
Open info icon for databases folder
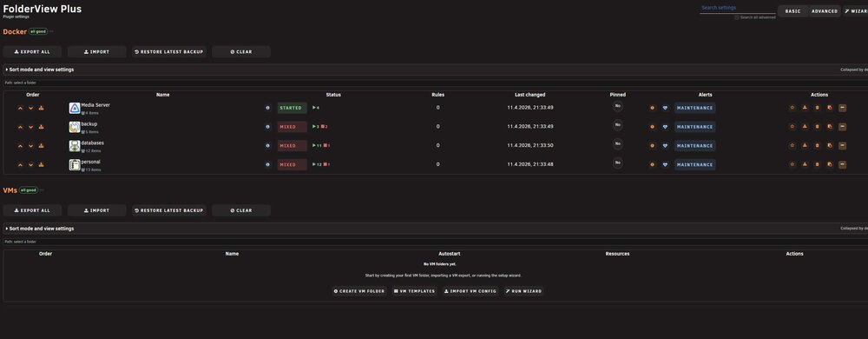268,146
